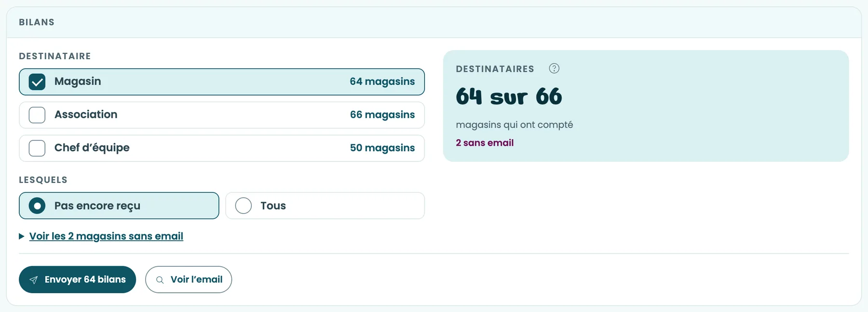Preview the message with Voir l'email
The height and width of the screenshot is (312, 868).
click(x=189, y=280)
